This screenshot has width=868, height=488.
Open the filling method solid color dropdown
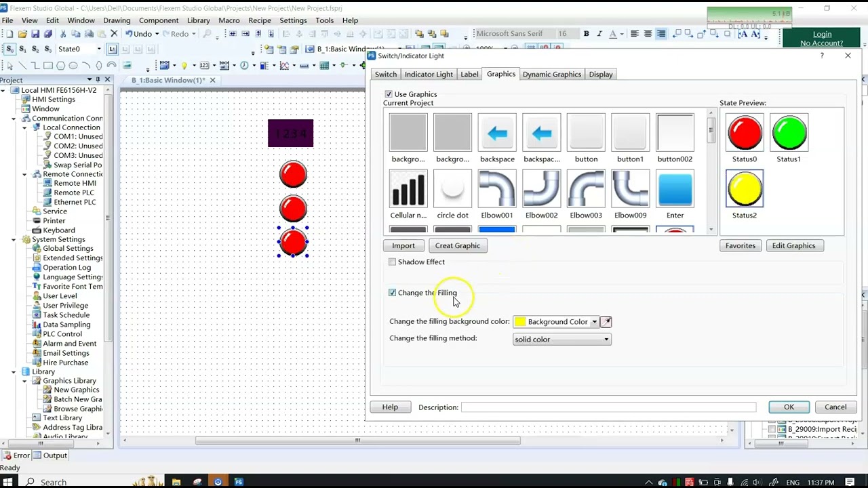[x=606, y=340]
